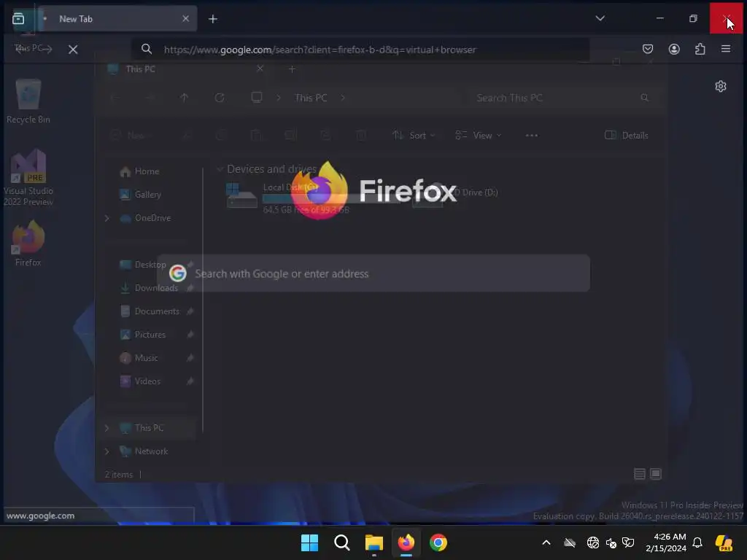
Task: Select This PC tab in File Explorer
Action: 186,69
